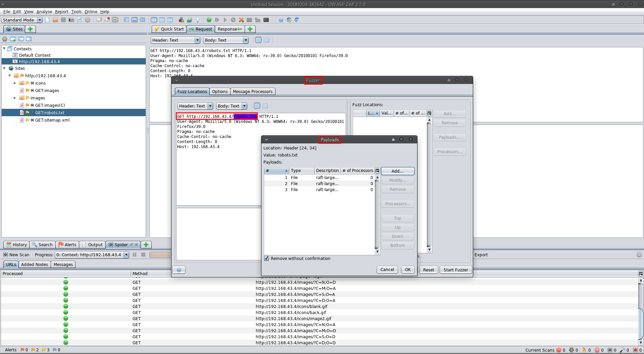The height and width of the screenshot is (354, 644).
Task: Click the New Context icon in Sites panel
Action: (x=13, y=39)
